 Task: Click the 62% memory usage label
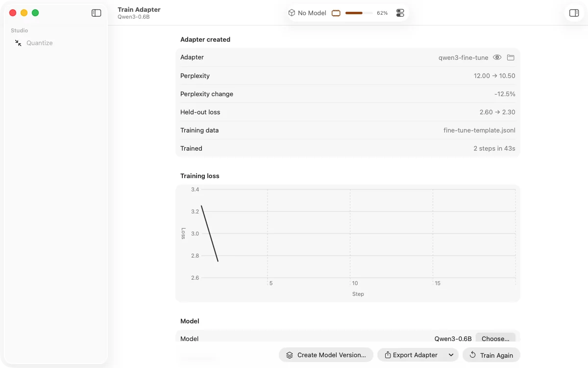click(x=382, y=13)
